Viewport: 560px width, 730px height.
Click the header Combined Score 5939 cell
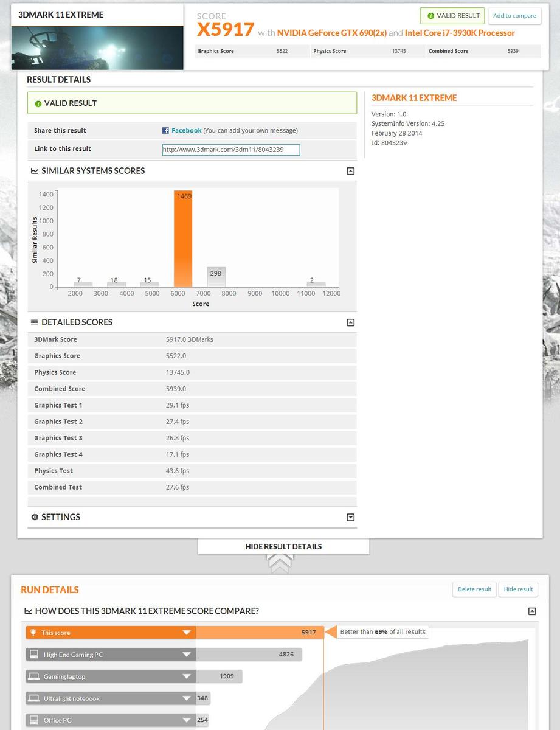(483, 51)
